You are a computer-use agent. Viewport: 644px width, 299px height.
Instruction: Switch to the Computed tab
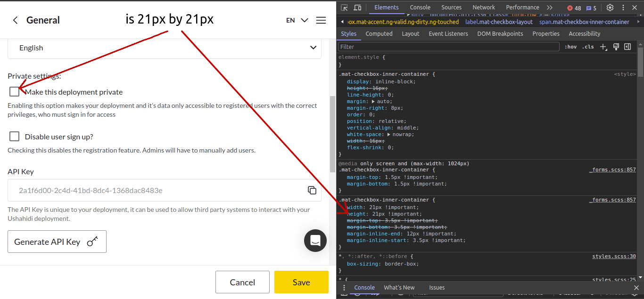[x=379, y=33]
